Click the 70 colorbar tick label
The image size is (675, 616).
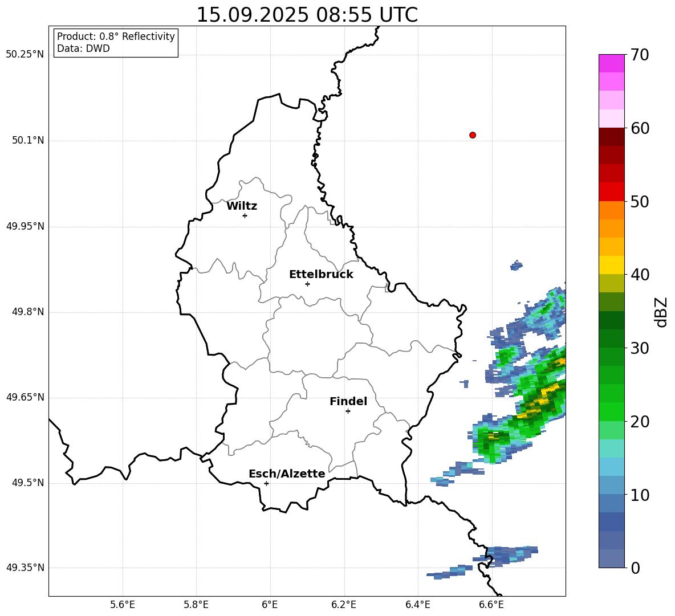(640, 55)
